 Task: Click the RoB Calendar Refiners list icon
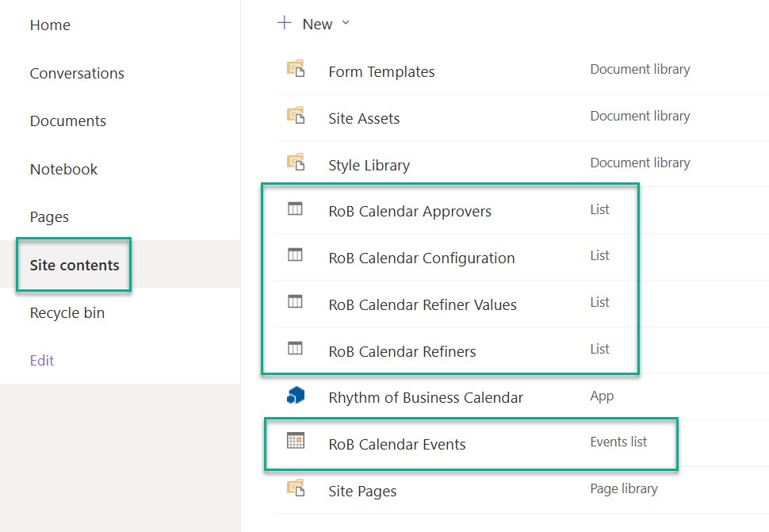(295, 348)
